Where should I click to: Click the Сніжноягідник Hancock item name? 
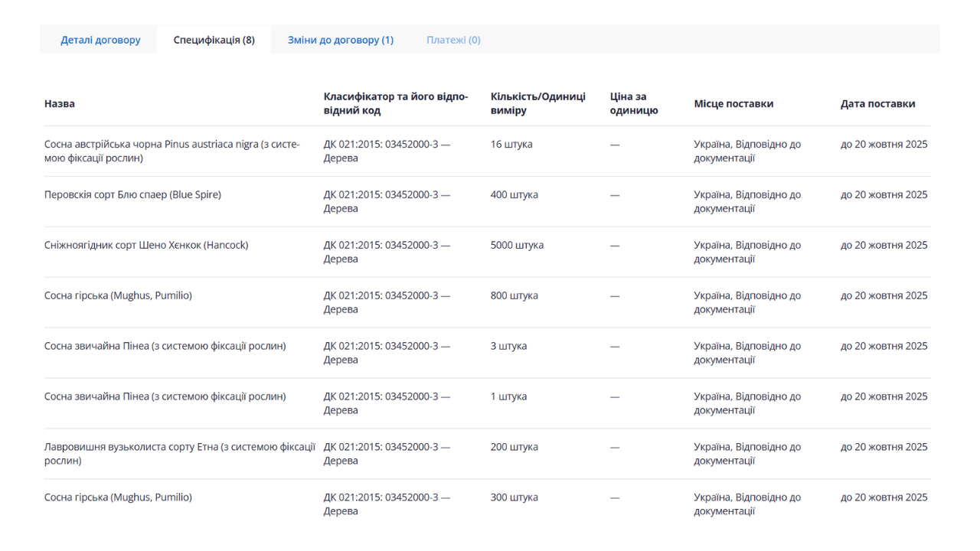pyautogui.click(x=146, y=246)
